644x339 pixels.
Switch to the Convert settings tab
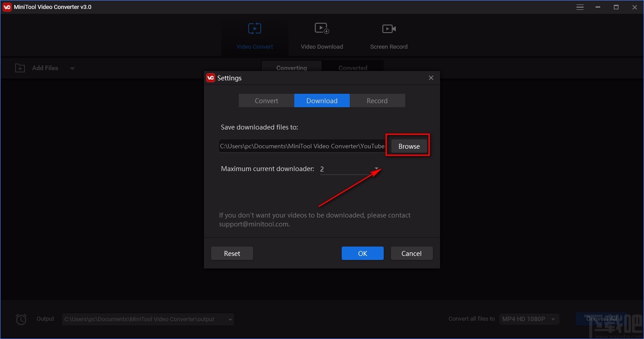266,100
